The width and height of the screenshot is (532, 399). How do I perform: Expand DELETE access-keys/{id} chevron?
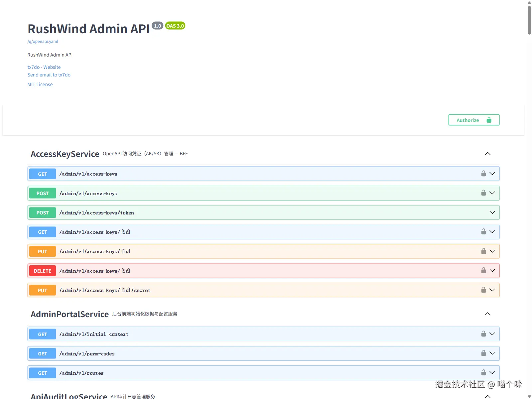pos(492,270)
